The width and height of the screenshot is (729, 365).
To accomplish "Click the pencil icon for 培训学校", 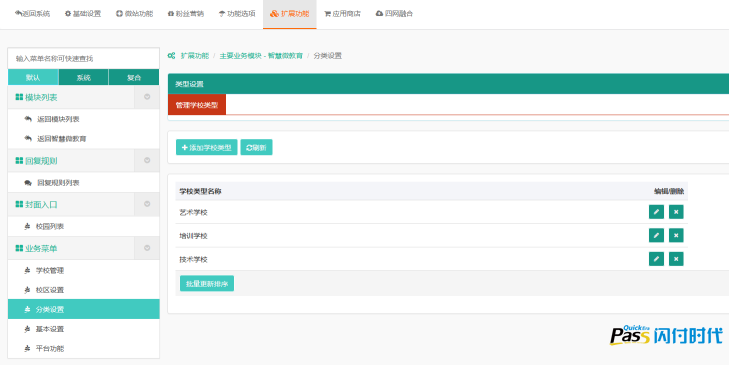I will pos(656,235).
